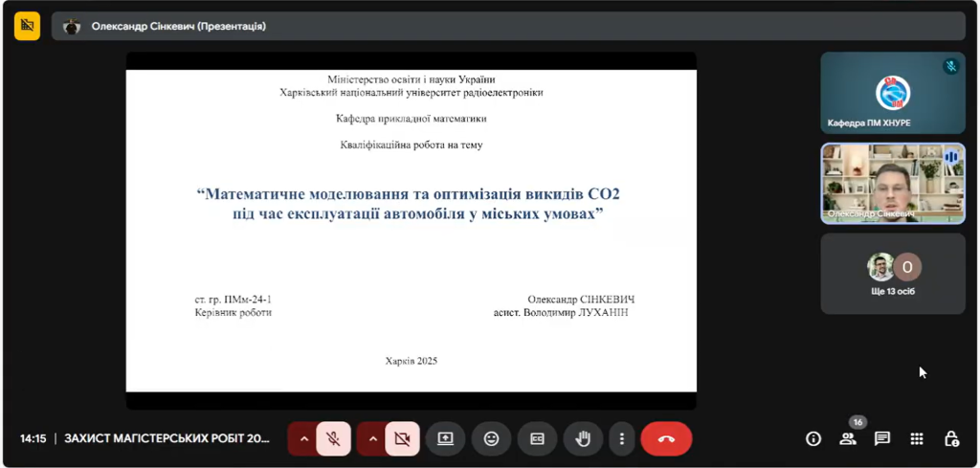Raise hand in the meeting
The image size is (980, 468).
click(x=583, y=438)
